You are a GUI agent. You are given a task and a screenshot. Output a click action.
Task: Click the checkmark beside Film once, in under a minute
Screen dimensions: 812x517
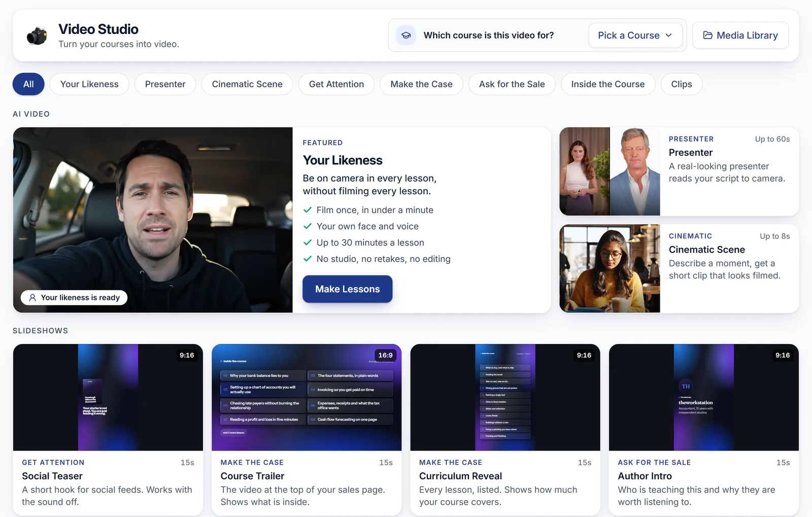[308, 210]
